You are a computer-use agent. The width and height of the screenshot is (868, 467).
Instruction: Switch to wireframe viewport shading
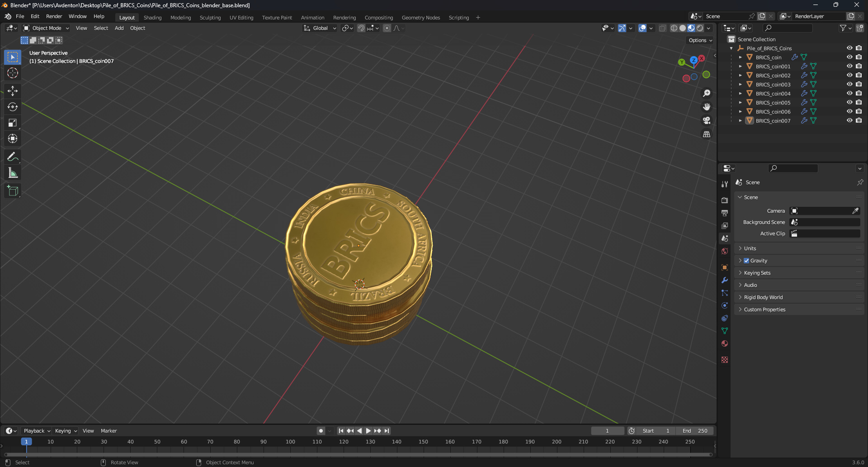point(674,28)
